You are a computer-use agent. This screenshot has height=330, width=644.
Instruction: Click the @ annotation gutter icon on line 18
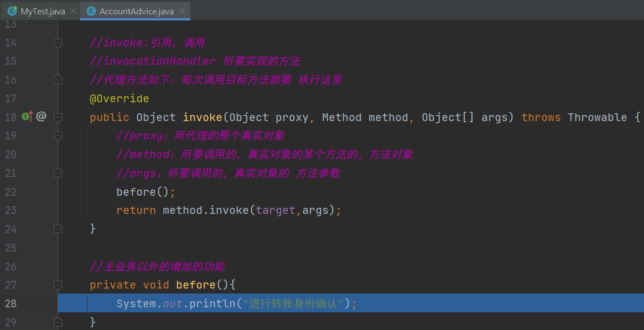click(41, 117)
